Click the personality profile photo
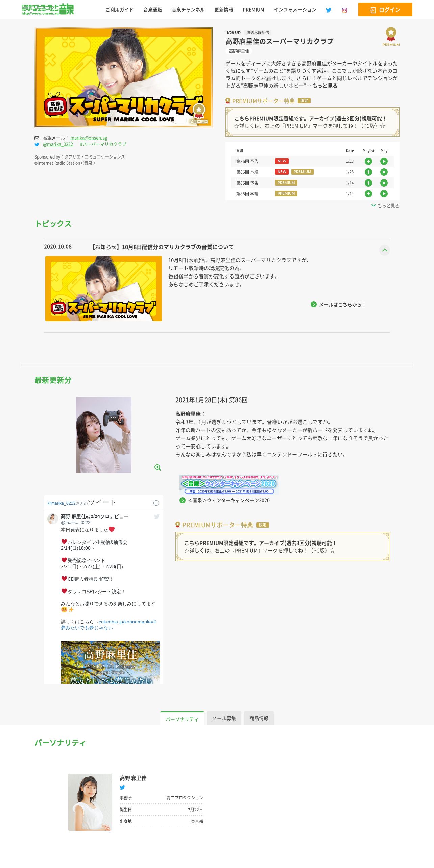The height and width of the screenshot is (868, 434). coord(90,802)
